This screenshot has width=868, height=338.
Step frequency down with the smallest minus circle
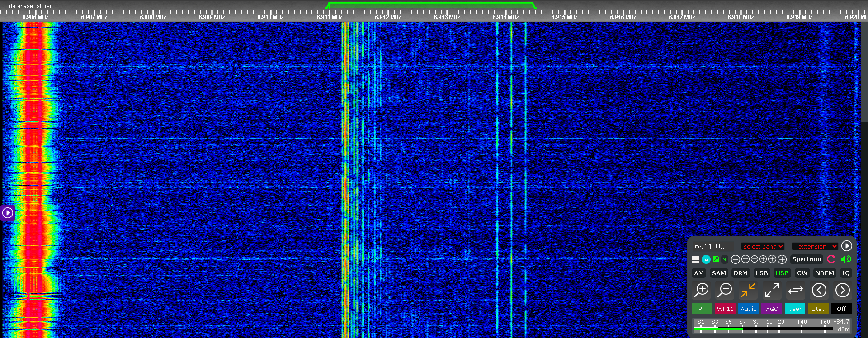754,259
